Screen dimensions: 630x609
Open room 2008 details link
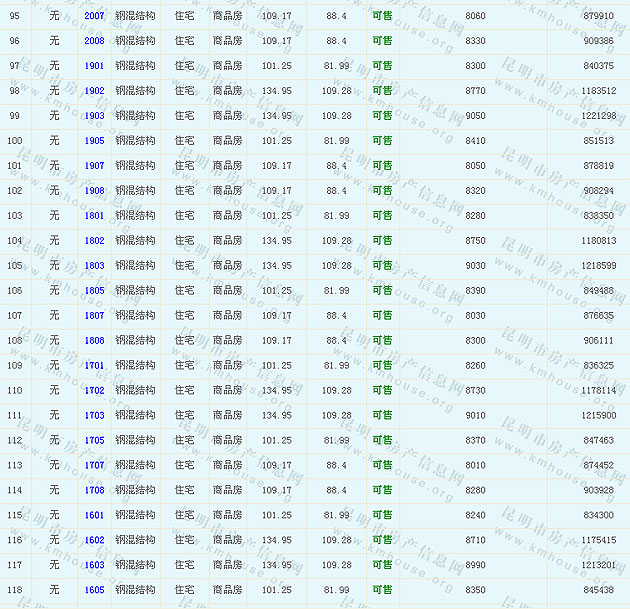[94, 41]
